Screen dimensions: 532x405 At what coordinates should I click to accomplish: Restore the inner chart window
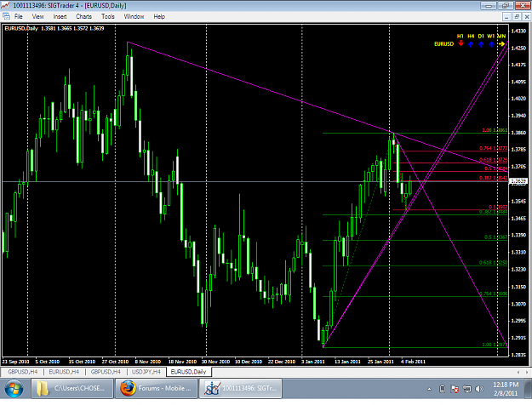(517, 17)
